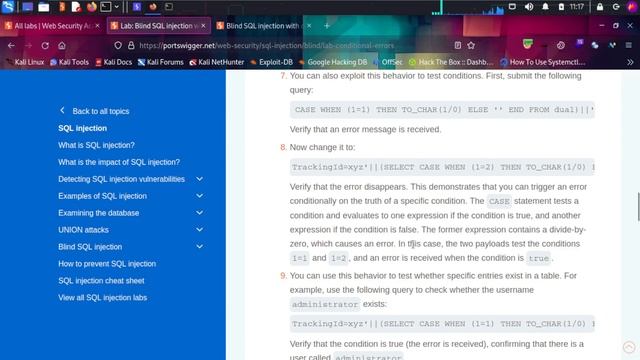Switch to the All labs tab
The height and width of the screenshot is (360, 640).
pyautogui.click(x=52, y=26)
